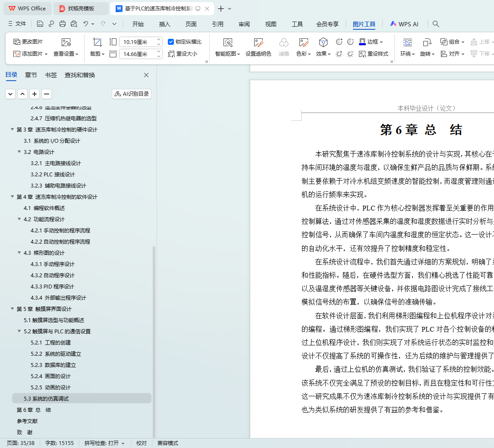Collapse 第3章 速冻库制冷控制的硬件设计
The image size is (494, 448).
[x=12, y=129]
